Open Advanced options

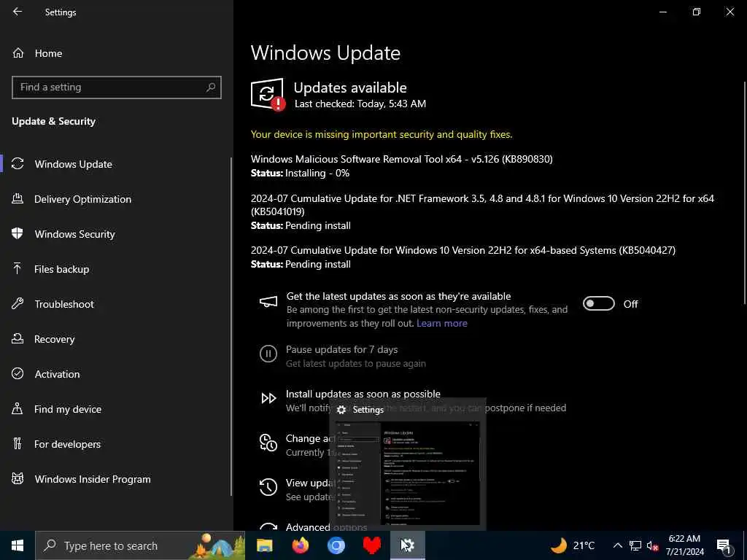[326, 527]
